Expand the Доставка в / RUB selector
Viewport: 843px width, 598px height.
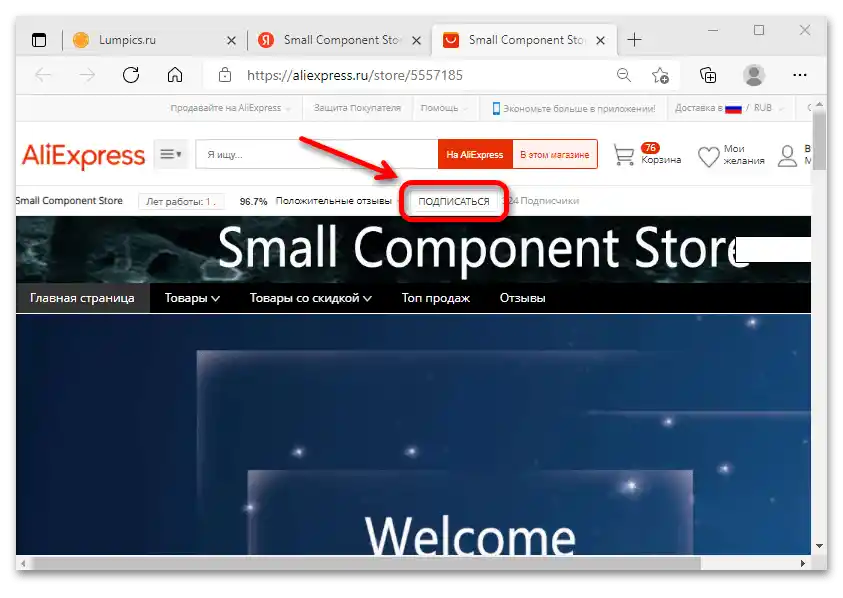729,108
